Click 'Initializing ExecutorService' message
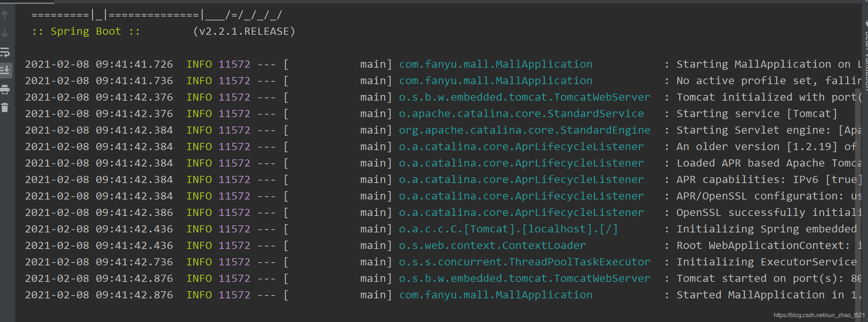Image resolution: width=868 pixels, height=322 pixels. pos(767,262)
